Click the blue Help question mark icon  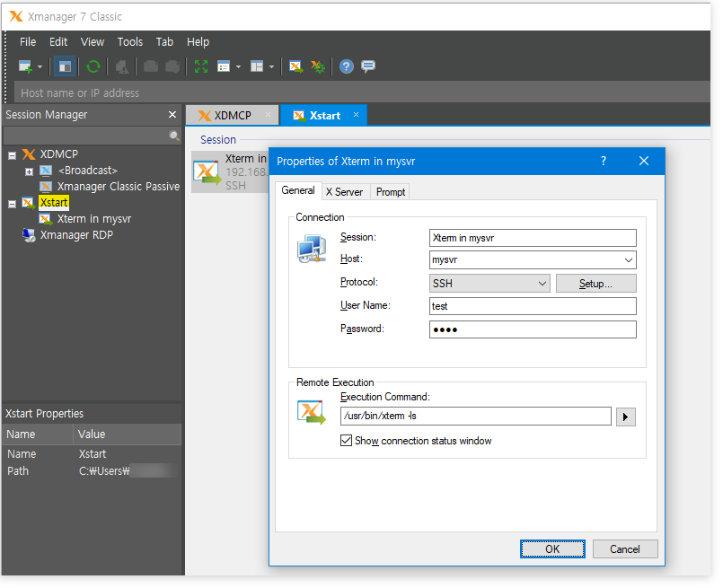tap(346, 66)
